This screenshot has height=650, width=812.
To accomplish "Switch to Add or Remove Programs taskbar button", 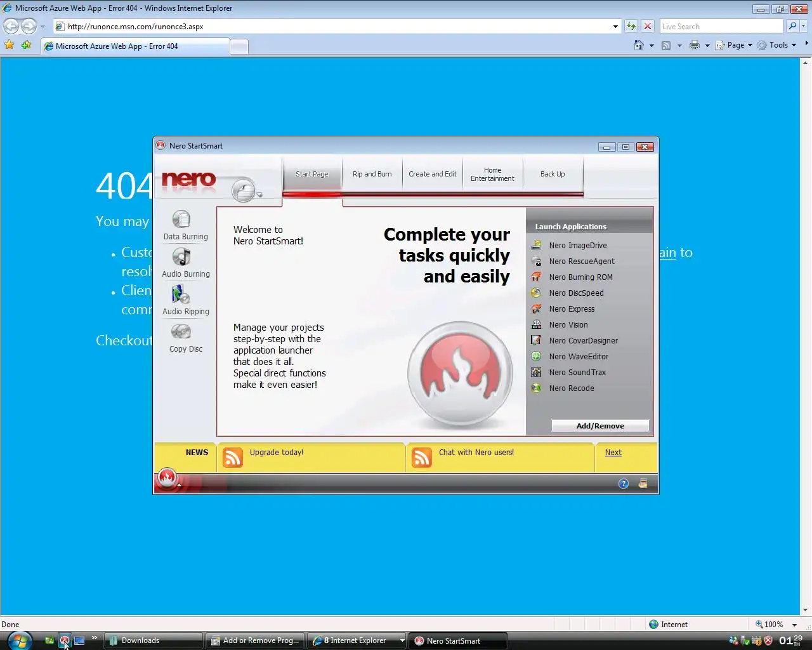I will [256, 640].
